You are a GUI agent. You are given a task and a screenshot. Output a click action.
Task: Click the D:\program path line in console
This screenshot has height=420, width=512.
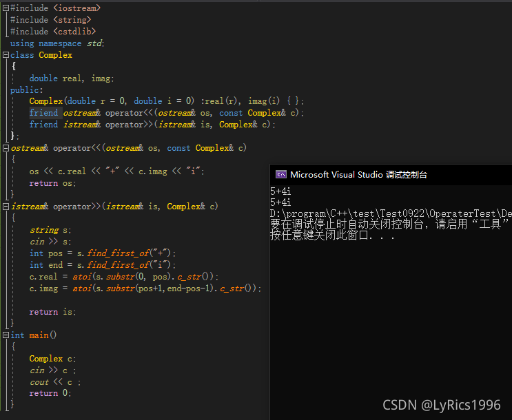coord(391,213)
